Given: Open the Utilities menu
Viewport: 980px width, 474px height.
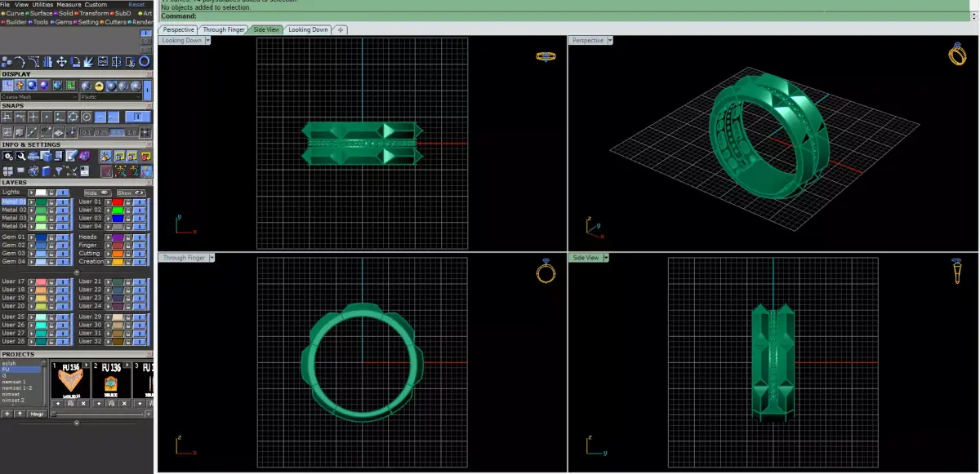Looking at the screenshot, I should 42,4.
